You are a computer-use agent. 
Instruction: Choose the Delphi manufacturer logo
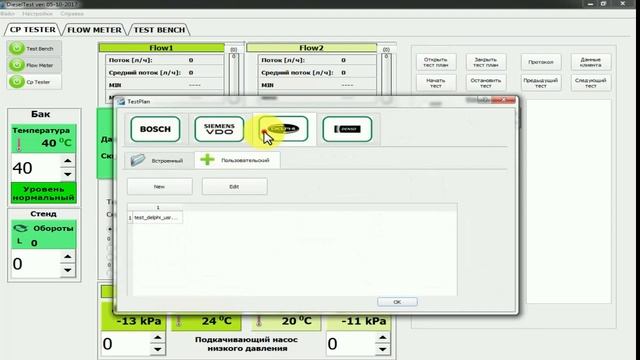(x=283, y=129)
